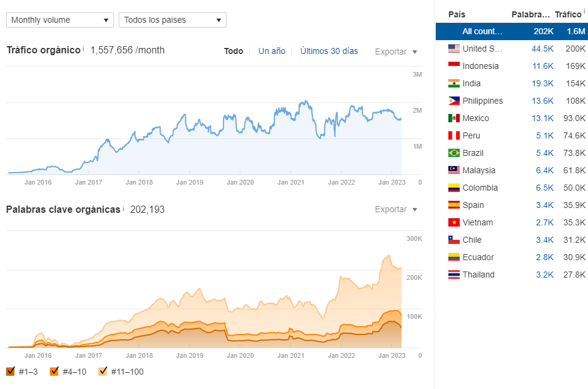Click the Brazil flag icon
This screenshot has width=588, height=389.
454,153
